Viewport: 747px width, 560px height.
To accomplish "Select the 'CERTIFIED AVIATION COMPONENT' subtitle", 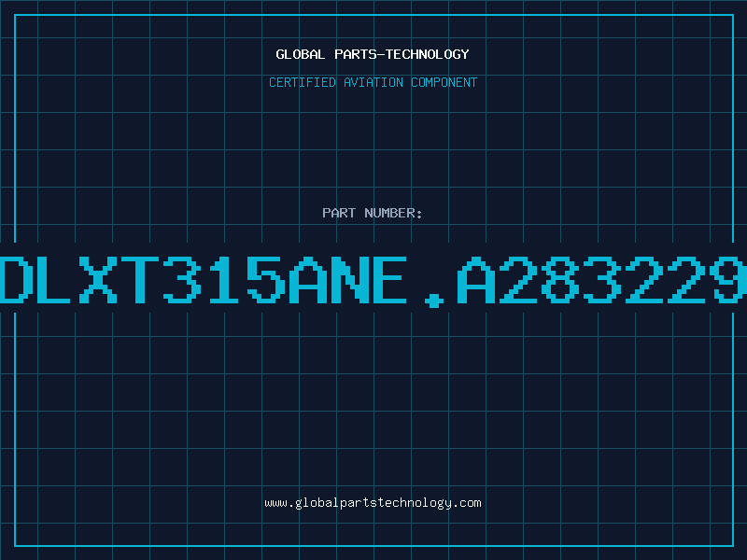I will click(373, 82).
